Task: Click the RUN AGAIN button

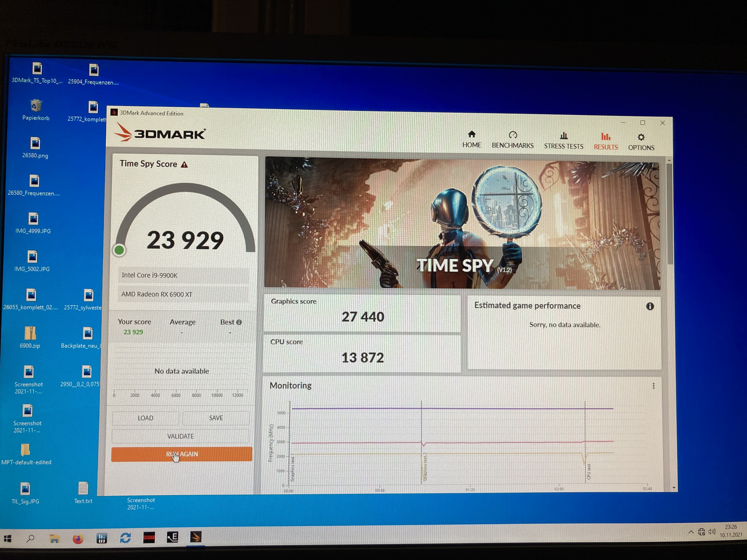Action: coord(182,454)
